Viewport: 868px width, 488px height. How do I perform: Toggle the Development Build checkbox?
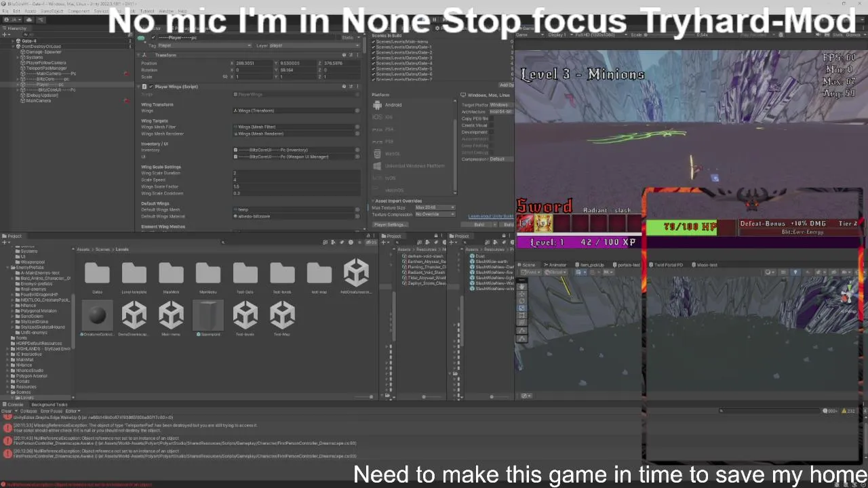pos(492,132)
